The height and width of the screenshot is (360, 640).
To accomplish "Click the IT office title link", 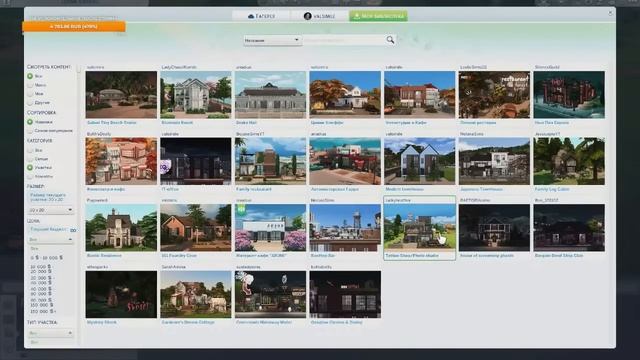I will click(x=170, y=189).
